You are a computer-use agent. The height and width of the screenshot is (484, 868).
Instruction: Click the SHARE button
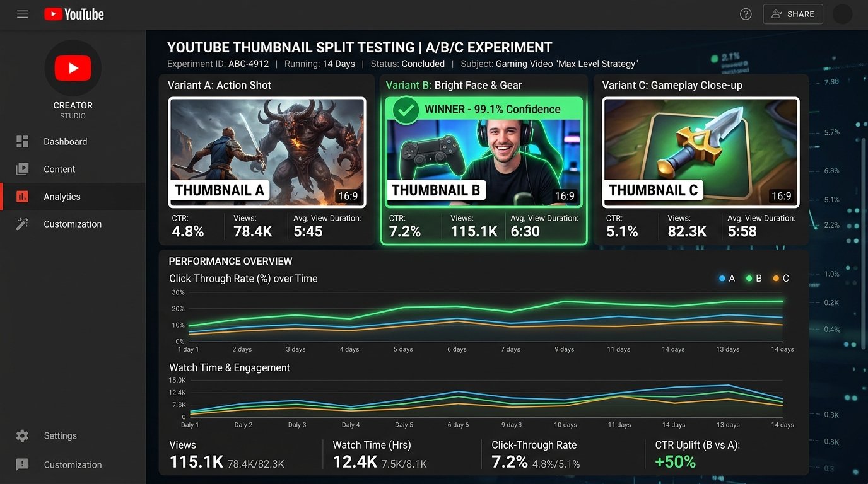click(793, 14)
